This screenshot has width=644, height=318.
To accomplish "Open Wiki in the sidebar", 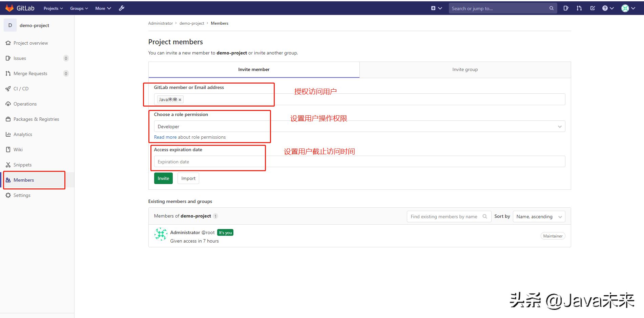I will pyautogui.click(x=18, y=150).
